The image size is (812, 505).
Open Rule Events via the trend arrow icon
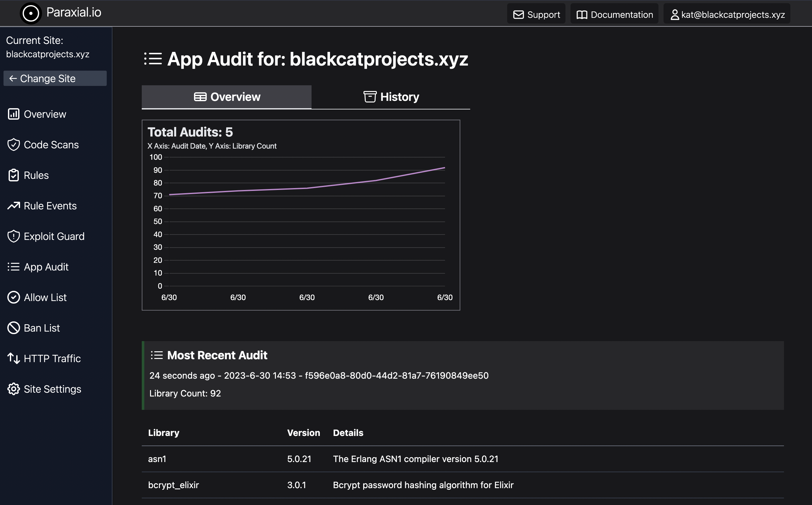(x=13, y=206)
